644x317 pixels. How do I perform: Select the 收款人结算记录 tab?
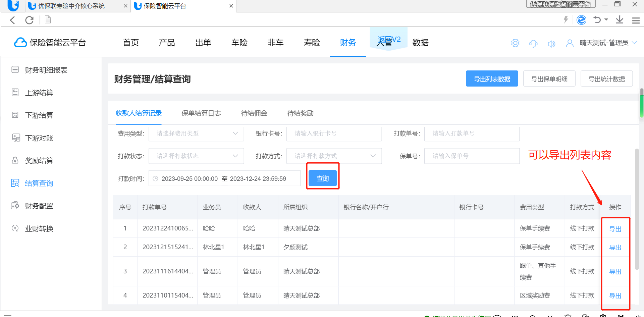point(139,113)
